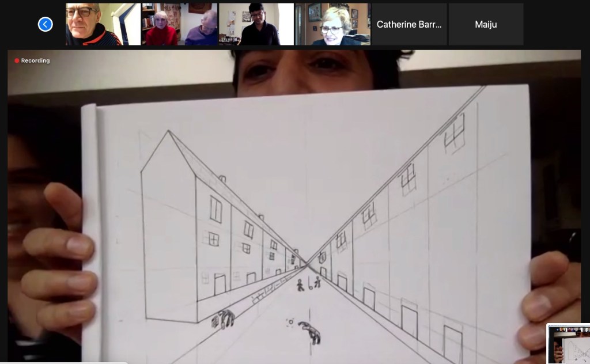Click the blue back arrow button
590x364 pixels.
[45, 24]
